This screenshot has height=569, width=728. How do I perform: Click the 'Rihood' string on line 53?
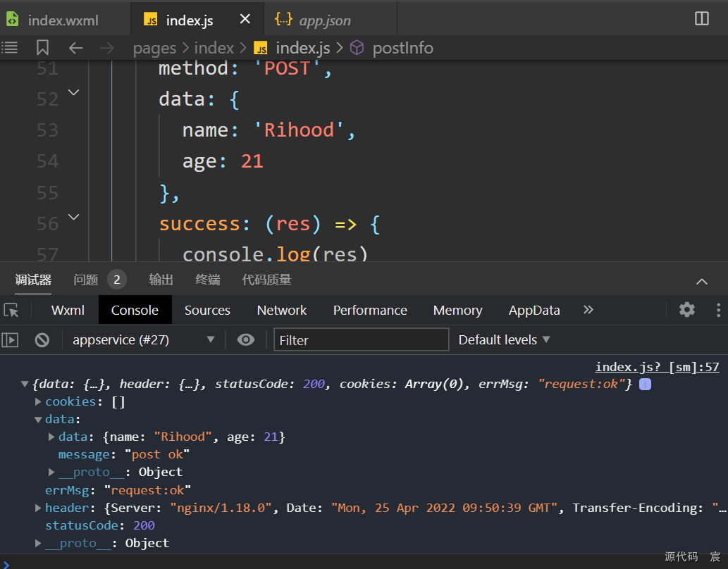point(299,130)
